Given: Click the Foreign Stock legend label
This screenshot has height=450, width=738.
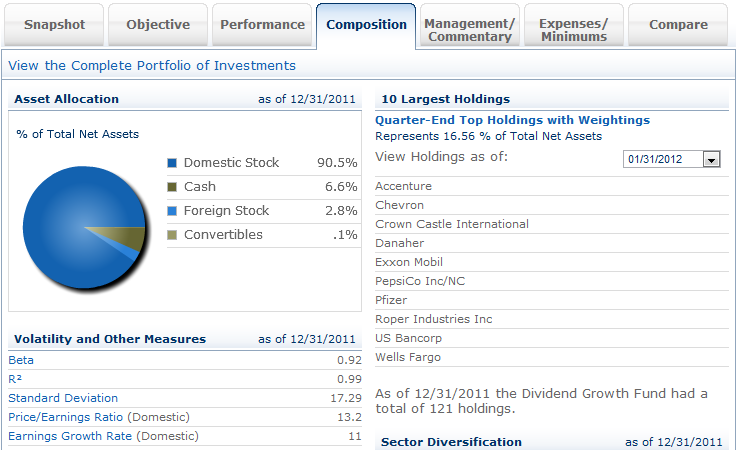Looking at the screenshot, I should pyautogui.click(x=226, y=211).
